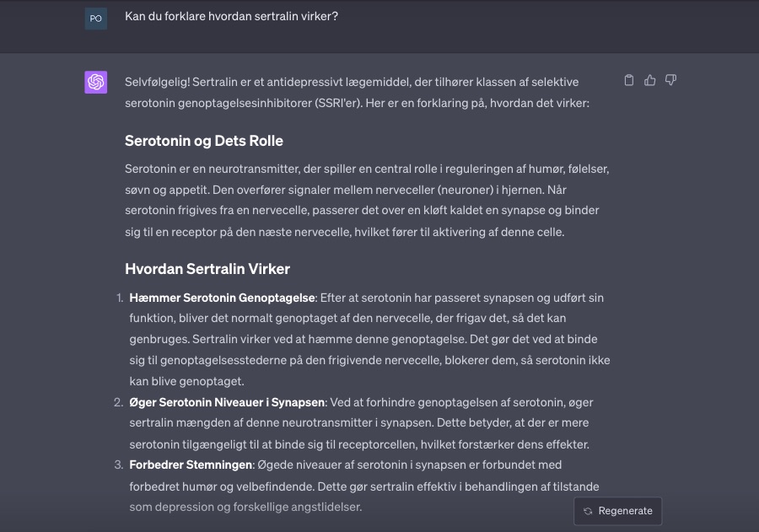Click the opening word "Selvfølgelig!"
Image resolution: width=759 pixels, height=532 pixels.
(x=157, y=82)
